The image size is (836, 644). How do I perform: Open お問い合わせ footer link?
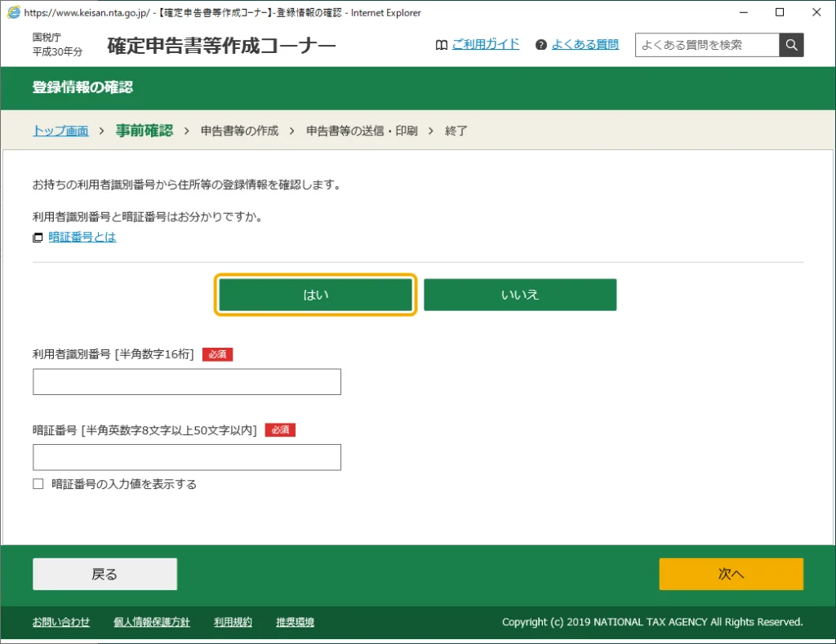coord(60,622)
